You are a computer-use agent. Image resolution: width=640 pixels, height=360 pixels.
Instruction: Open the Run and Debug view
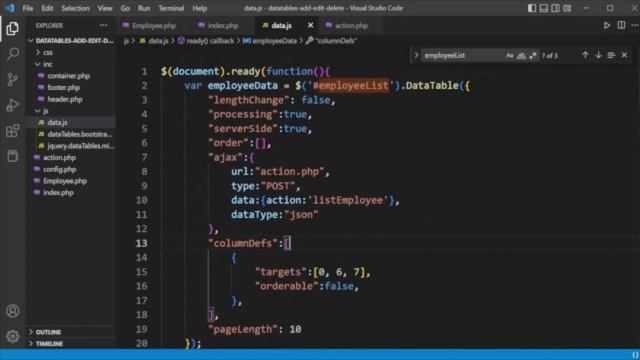[x=13, y=105]
